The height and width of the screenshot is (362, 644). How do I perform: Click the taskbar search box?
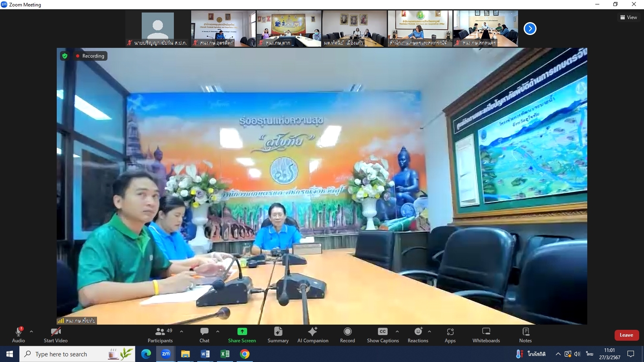click(x=77, y=354)
